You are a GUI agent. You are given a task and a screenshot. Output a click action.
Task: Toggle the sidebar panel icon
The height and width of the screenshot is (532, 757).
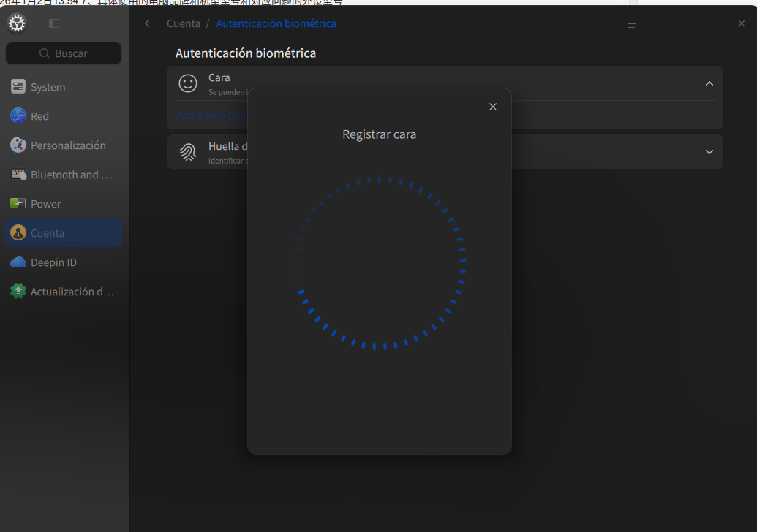(x=54, y=23)
